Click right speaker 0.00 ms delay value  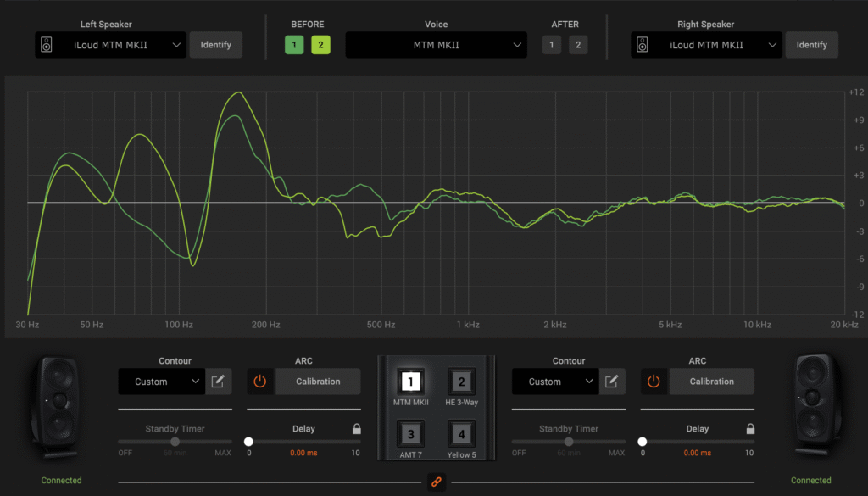(697, 453)
